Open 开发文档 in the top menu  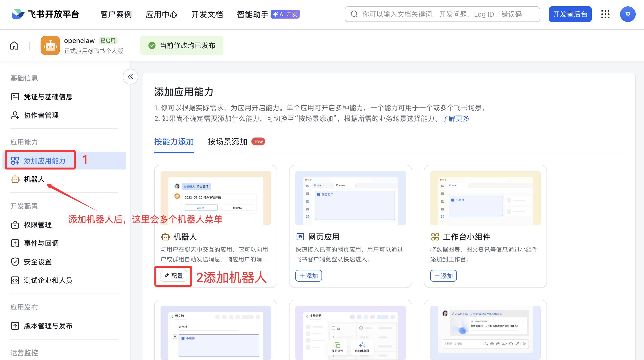(x=207, y=14)
